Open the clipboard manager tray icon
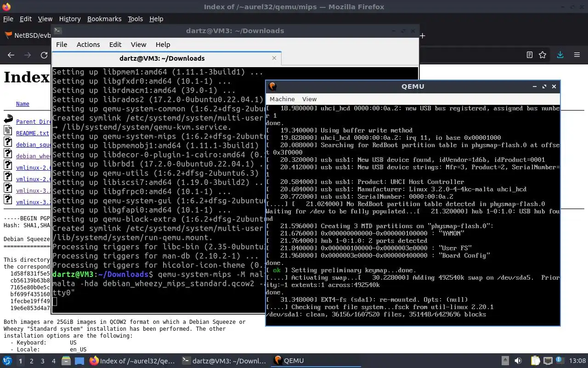 coord(535,361)
